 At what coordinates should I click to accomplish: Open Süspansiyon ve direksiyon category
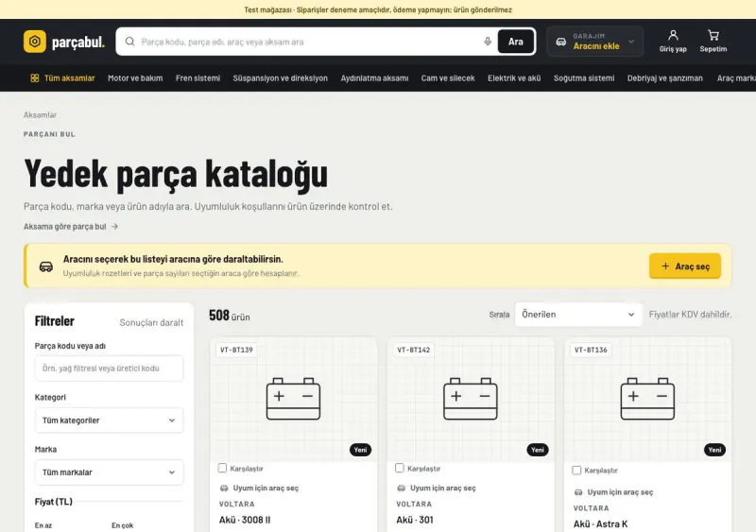point(280,78)
